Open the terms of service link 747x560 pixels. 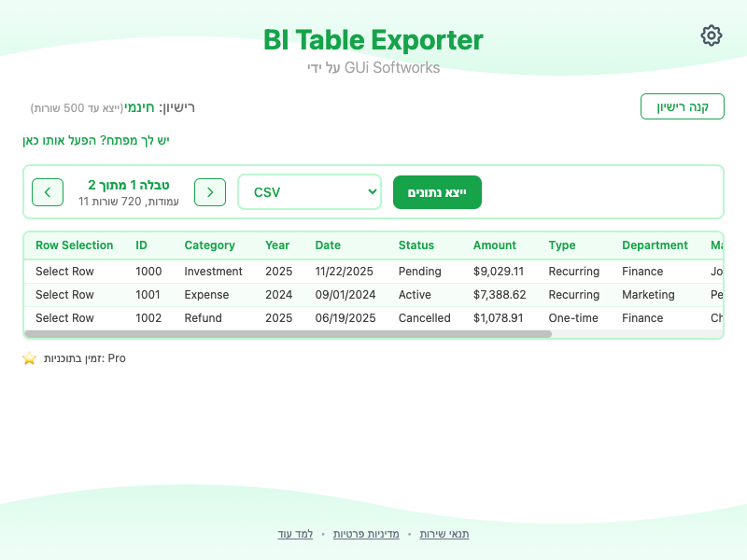444,534
